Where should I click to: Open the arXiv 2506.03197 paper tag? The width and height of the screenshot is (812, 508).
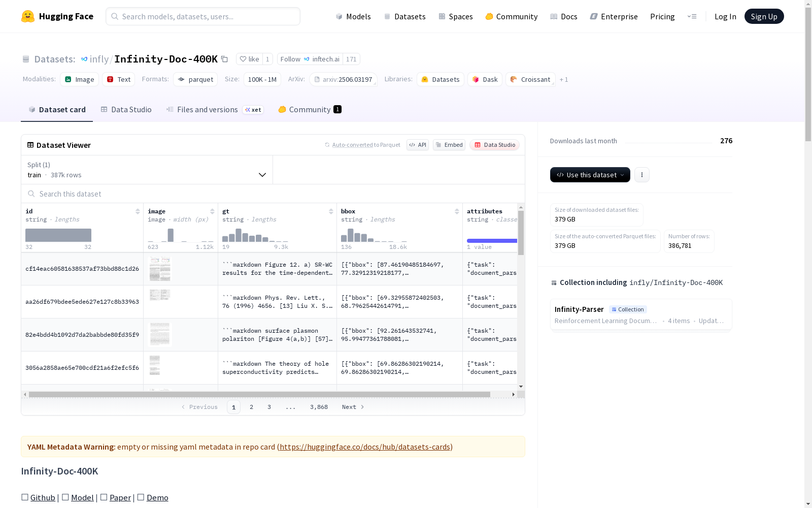(343, 79)
